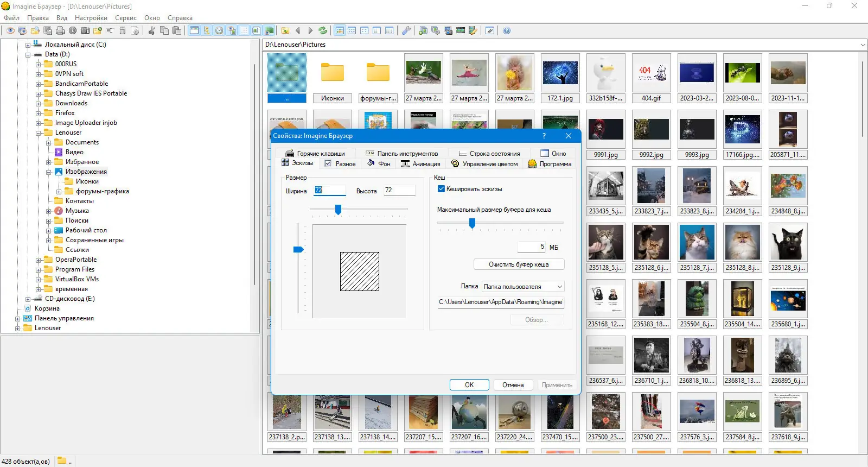
Task: Switch to the Горячие клавиши tab
Action: 315,154
